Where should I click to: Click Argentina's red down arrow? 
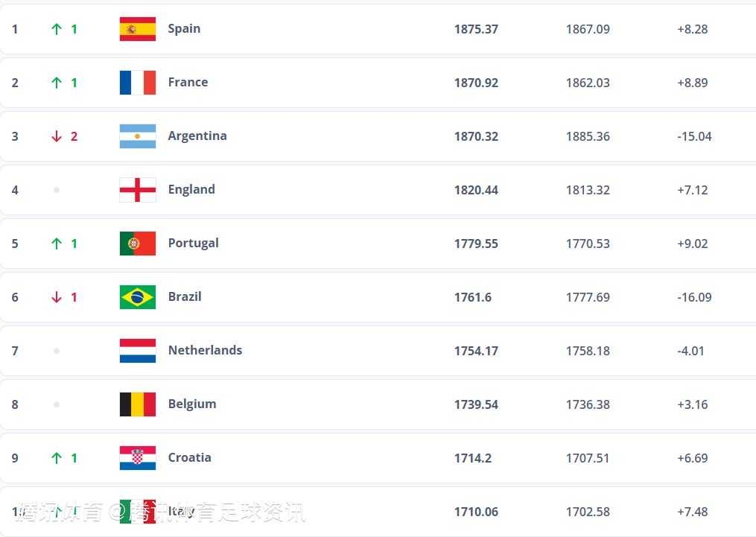coord(57,136)
